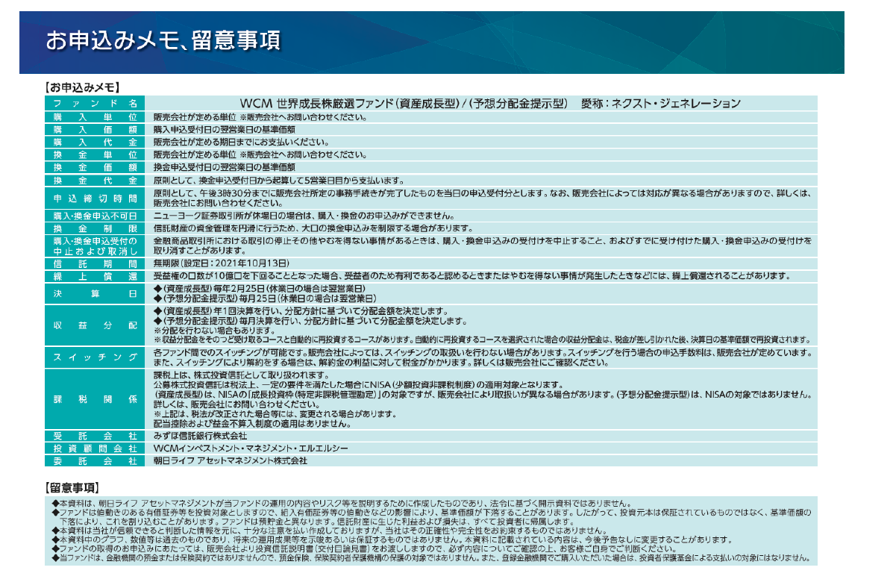Image resolution: width=890 pixels, height=588 pixels.
Task: Select text mentioning 午後3時30分まで
Action: pyautogui.click(x=483, y=198)
